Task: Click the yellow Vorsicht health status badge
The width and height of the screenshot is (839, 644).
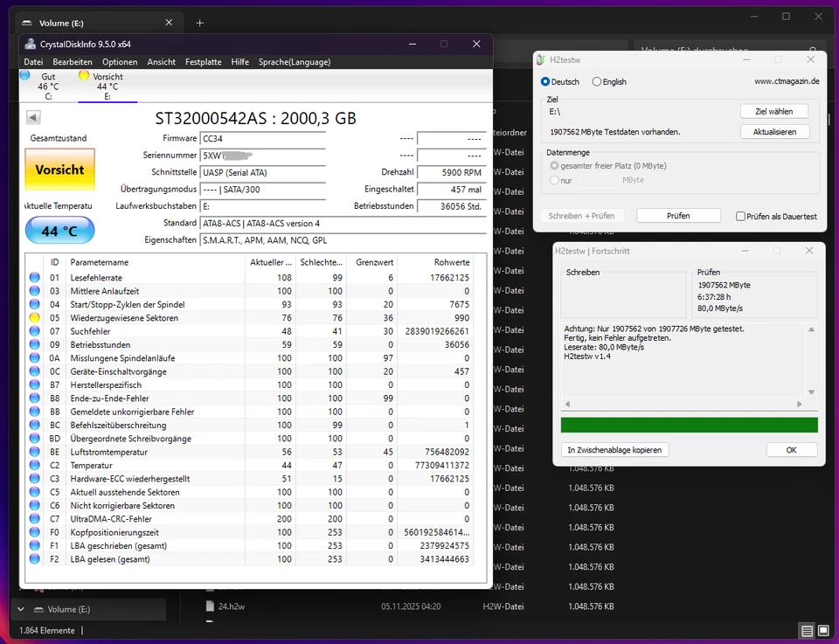Action: pos(59,170)
